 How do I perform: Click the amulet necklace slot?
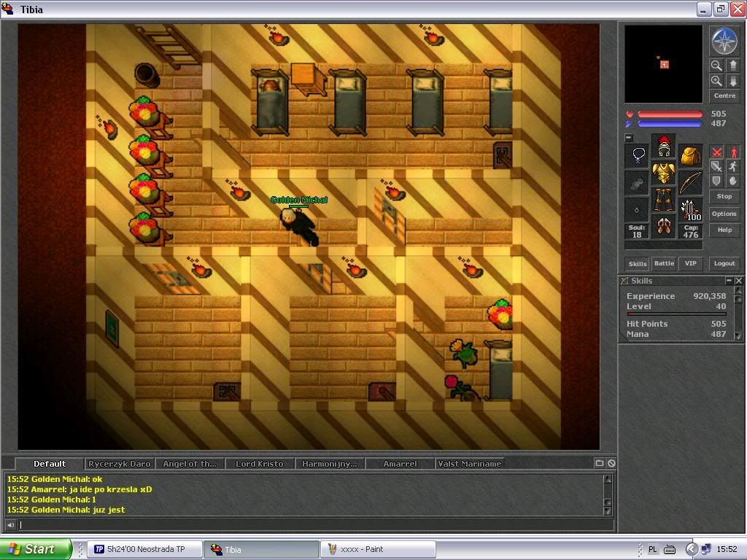[x=637, y=156]
